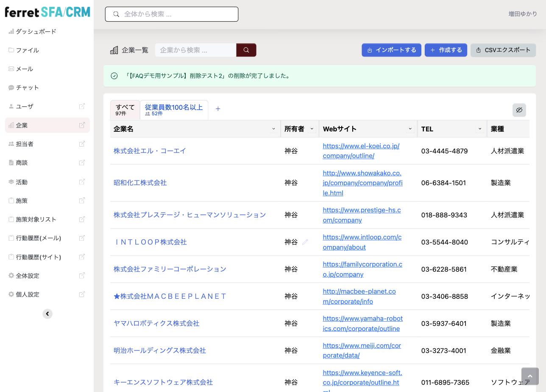Open ヤマハロボティクス株式会社 company link
546x392 pixels.
coord(156,323)
